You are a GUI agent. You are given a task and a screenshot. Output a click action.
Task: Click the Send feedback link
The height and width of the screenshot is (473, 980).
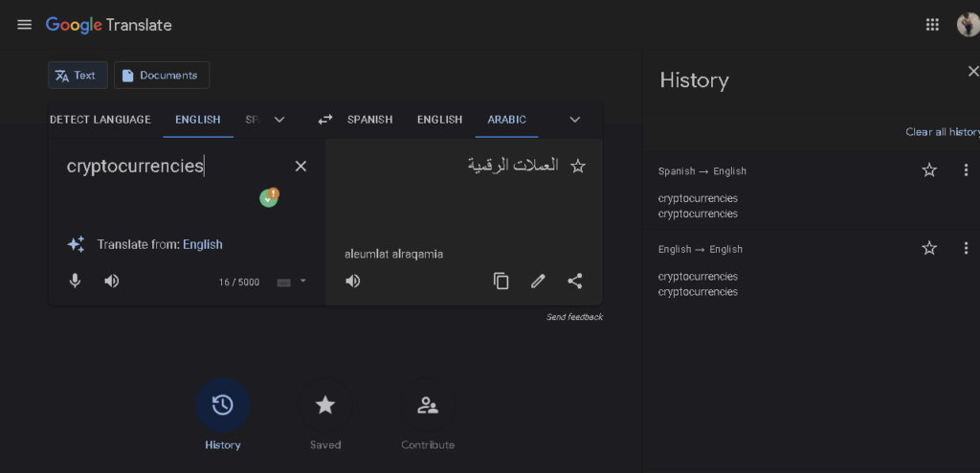tap(574, 317)
